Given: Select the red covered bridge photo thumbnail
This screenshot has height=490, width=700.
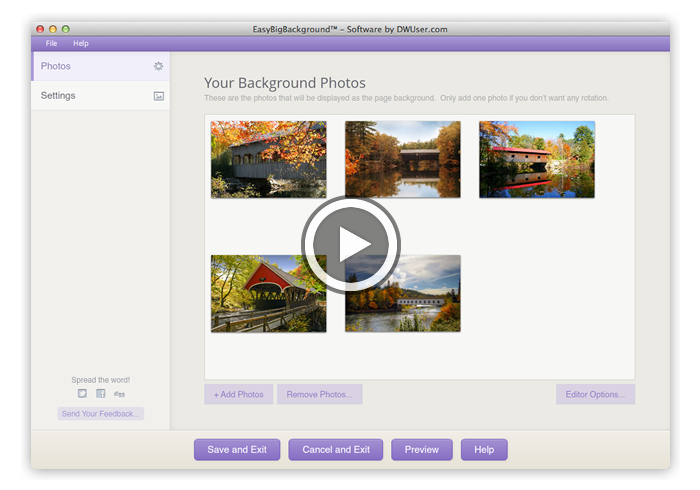Looking at the screenshot, I should pos(268,293).
